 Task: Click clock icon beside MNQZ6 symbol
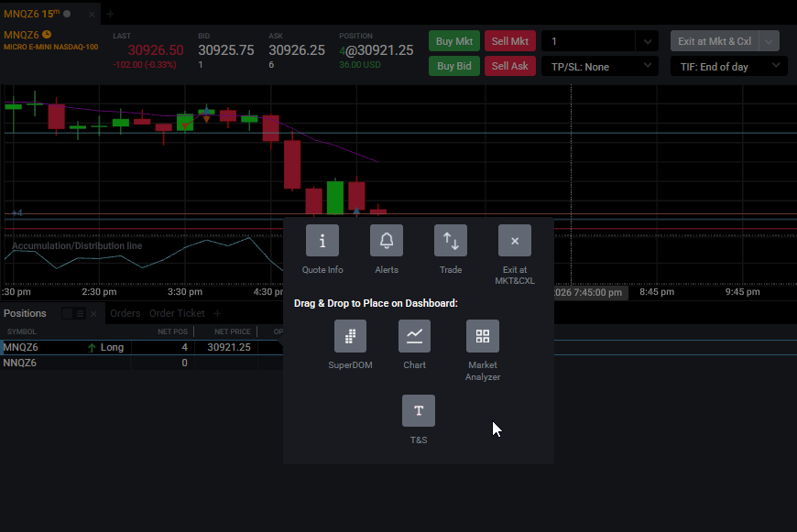[47, 35]
